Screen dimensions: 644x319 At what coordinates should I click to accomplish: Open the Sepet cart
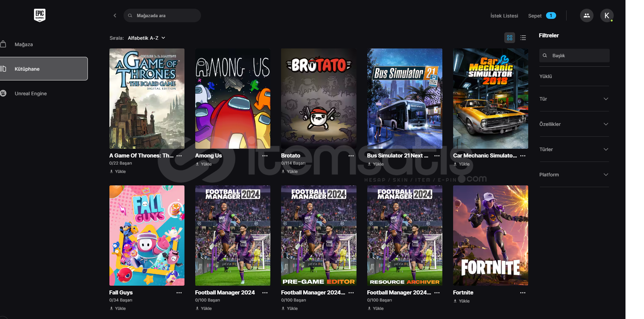click(535, 16)
